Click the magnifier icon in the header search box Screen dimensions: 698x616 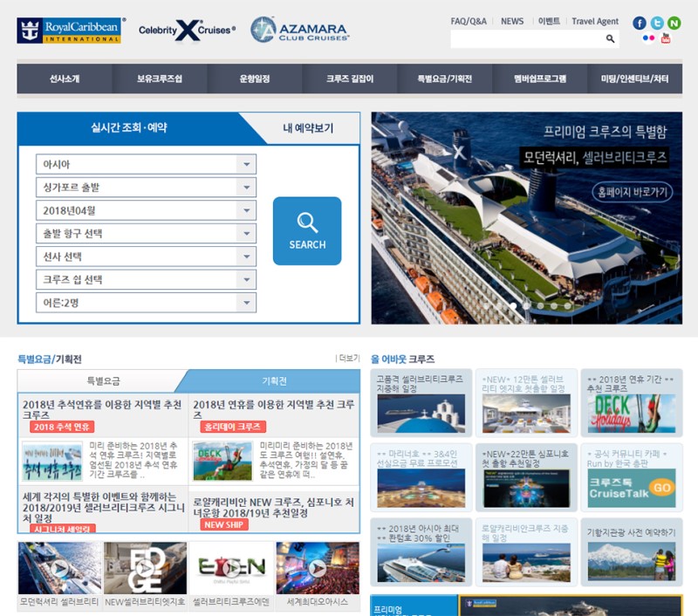pos(610,38)
